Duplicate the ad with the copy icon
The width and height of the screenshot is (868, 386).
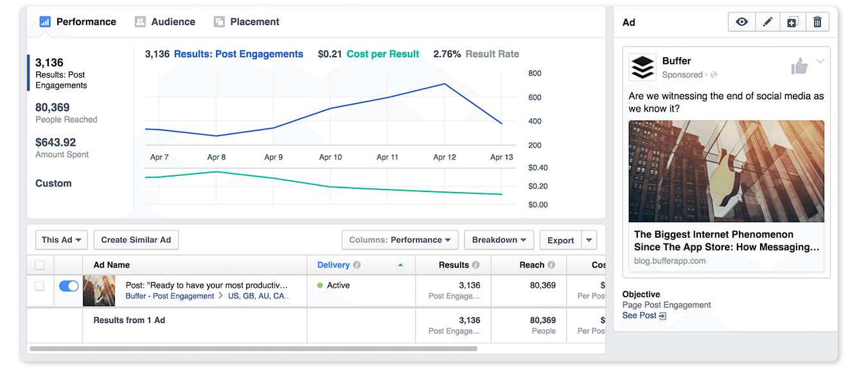pos(792,22)
